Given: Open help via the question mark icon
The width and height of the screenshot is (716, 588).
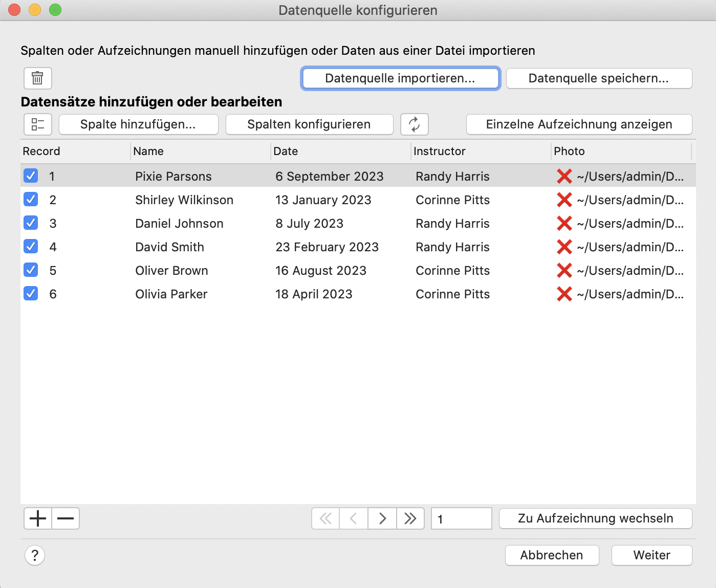Looking at the screenshot, I should [x=34, y=555].
